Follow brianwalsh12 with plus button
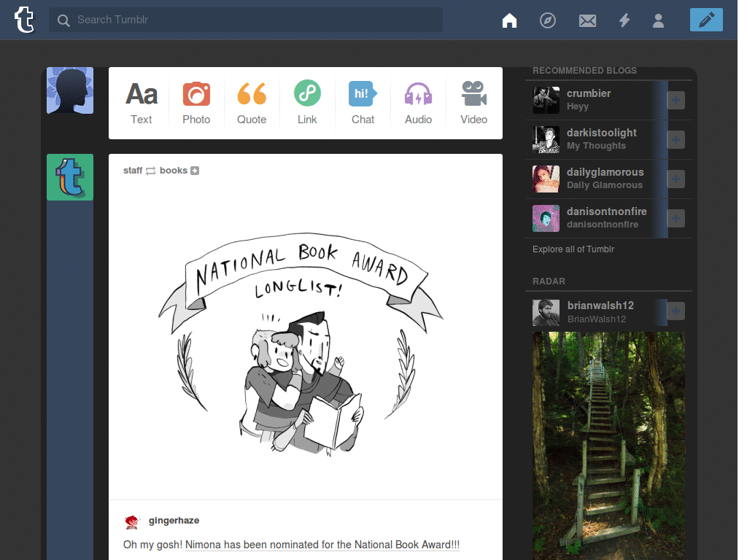 click(676, 311)
